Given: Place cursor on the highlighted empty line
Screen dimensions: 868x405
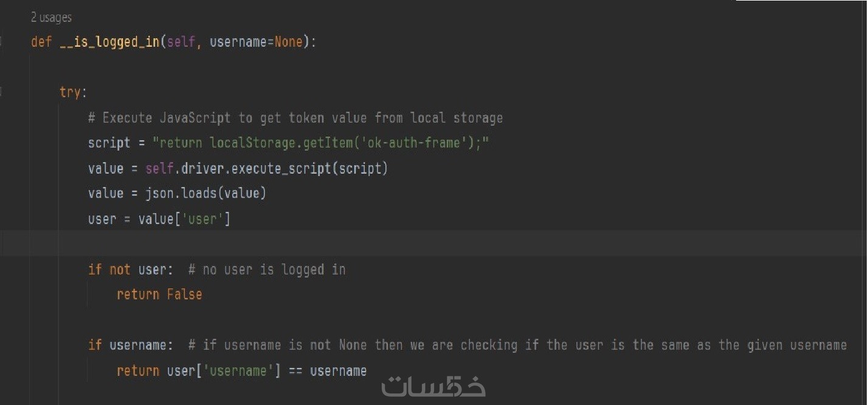Looking at the screenshot, I should click(x=365, y=243).
